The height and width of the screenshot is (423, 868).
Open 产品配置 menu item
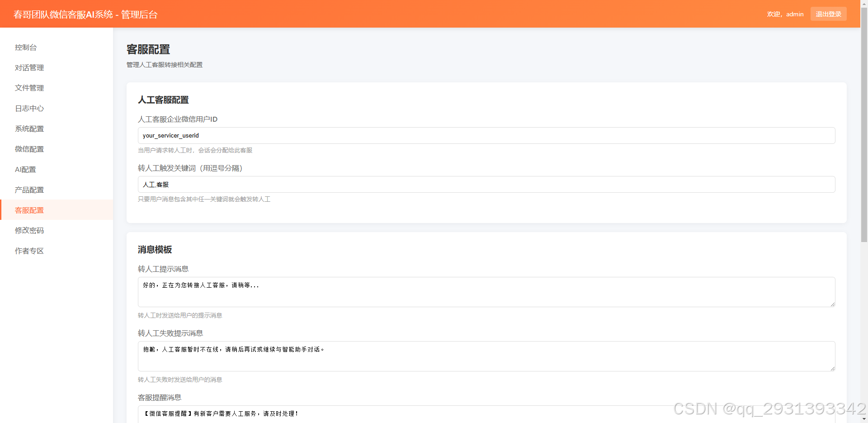click(x=57, y=190)
